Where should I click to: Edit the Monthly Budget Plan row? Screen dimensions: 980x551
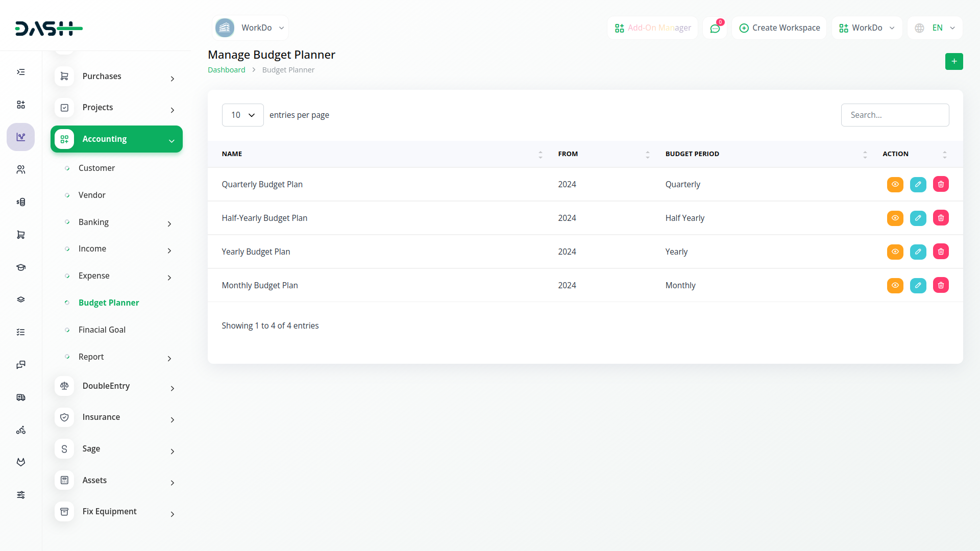pyautogui.click(x=918, y=286)
